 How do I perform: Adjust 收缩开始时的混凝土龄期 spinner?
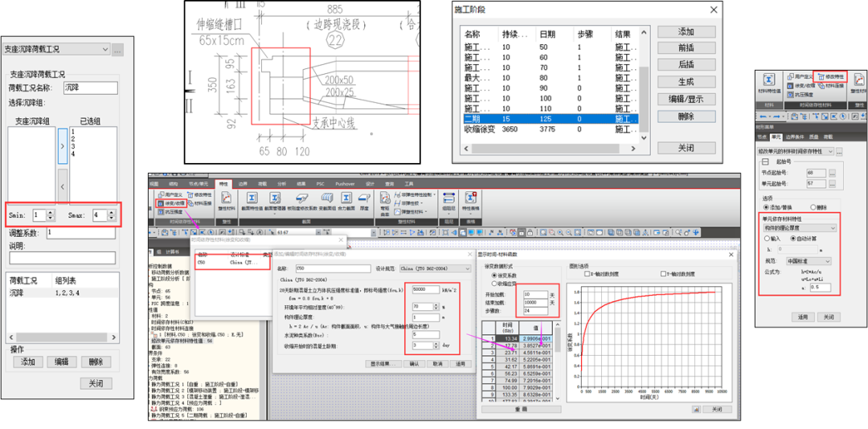436,345
